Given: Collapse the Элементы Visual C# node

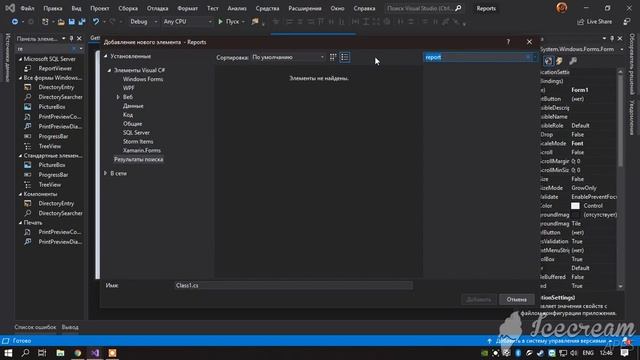Looking at the screenshot, I should click(x=109, y=70).
